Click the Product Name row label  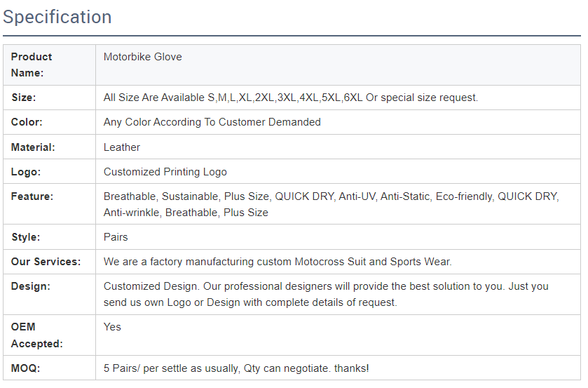pos(32,65)
